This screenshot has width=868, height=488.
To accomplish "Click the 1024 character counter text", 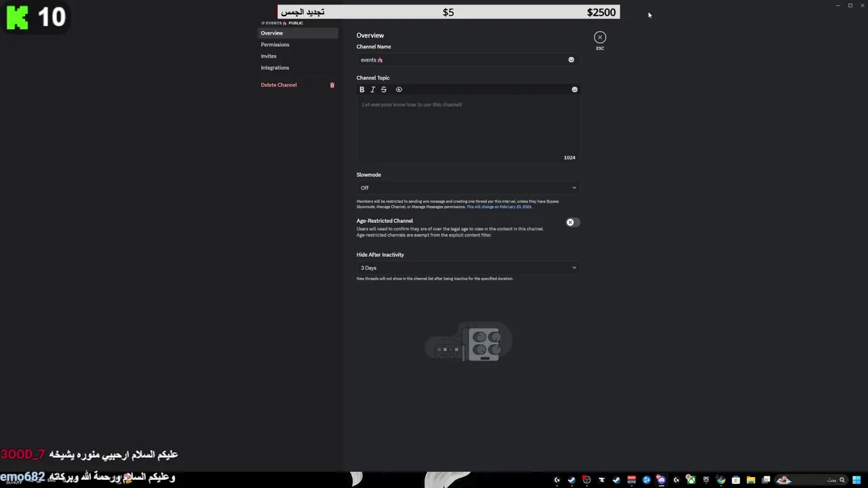I will 570,157.
